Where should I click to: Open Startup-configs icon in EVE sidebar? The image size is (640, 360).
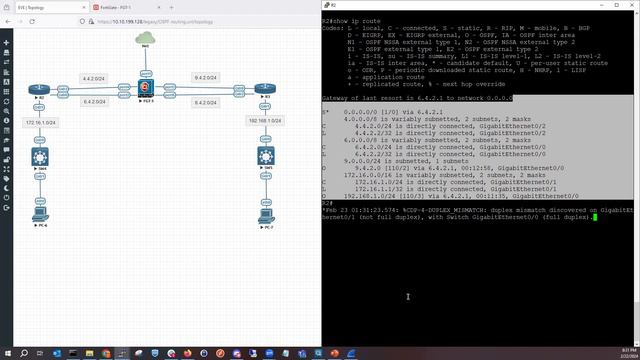pyautogui.click(x=6, y=72)
